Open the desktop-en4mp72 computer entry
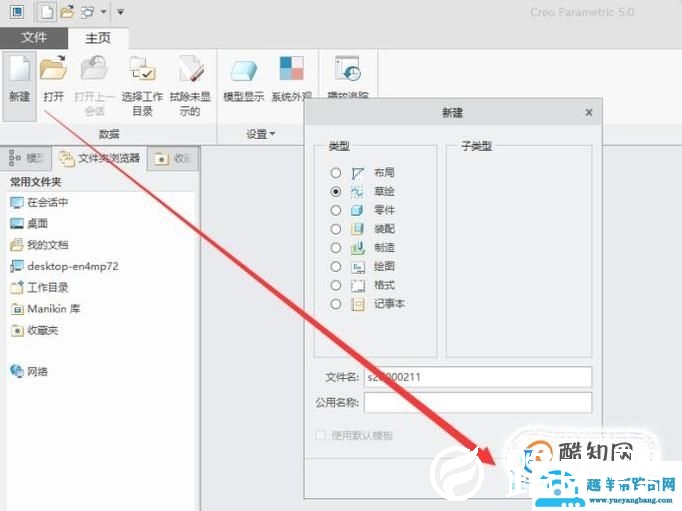 click(64, 266)
